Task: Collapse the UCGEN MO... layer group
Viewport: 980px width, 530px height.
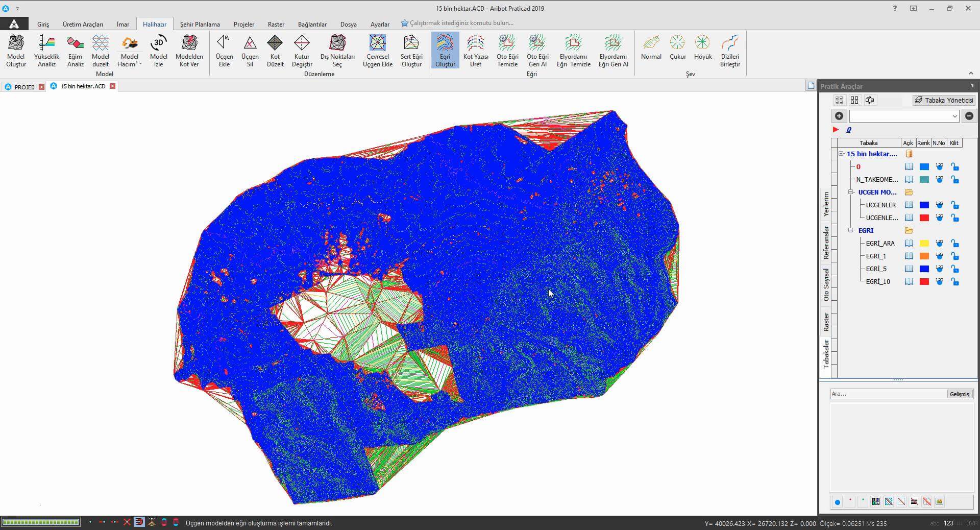Action: (x=851, y=192)
